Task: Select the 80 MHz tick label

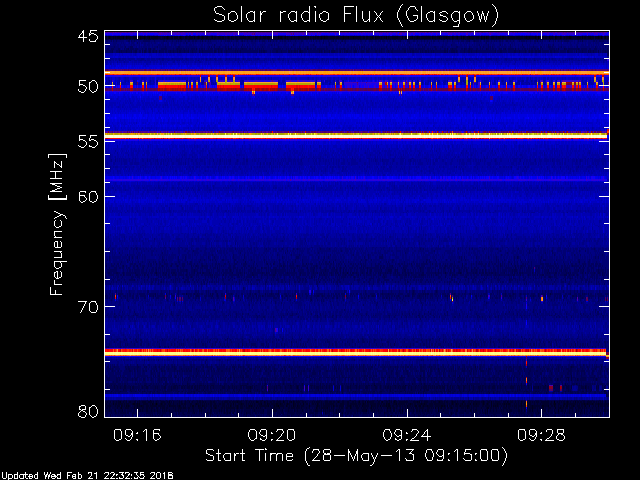Action: (88, 411)
